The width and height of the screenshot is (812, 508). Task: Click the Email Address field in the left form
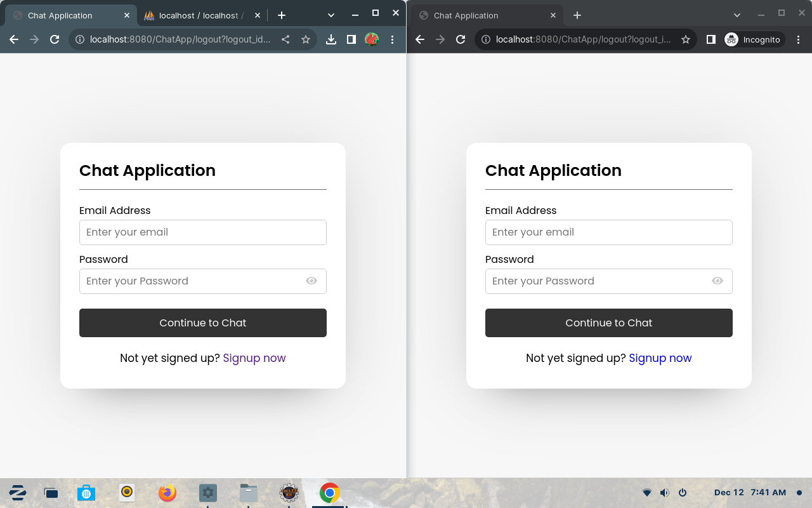point(203,232)
